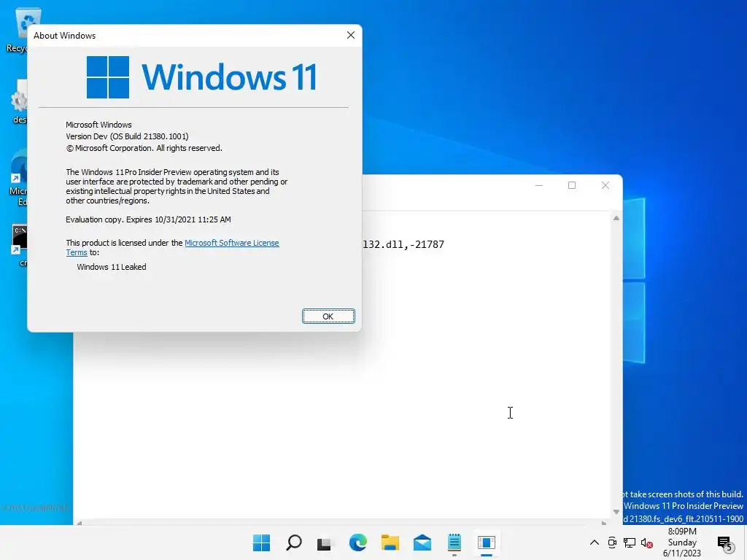Click the active About Windows taskbar icon
The height and width of the screenshot is (560, 747).
click(x=487, y=542)
